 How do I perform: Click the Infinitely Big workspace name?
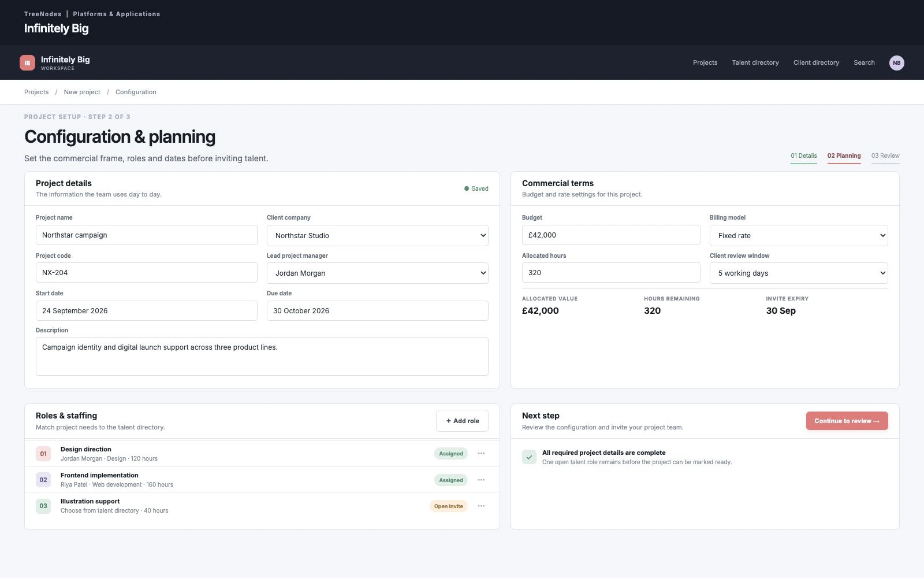pos(65,60)
